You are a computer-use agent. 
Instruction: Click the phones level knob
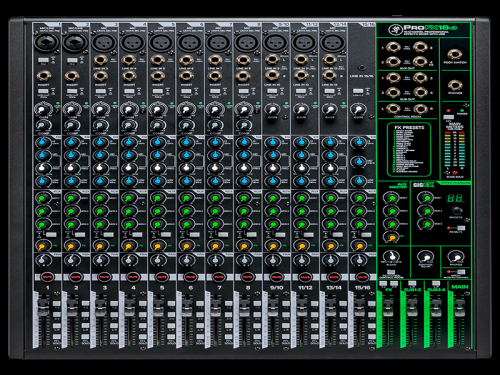coord(455,257)
